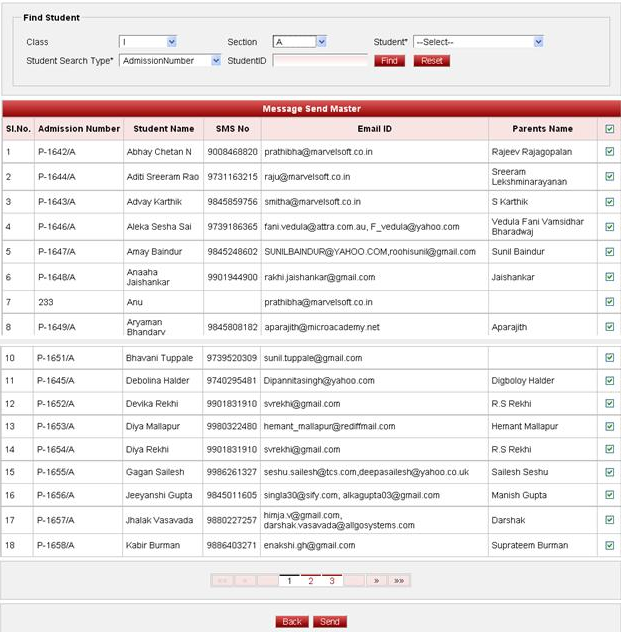Click the first page arrow
The height and width of the screenshot is (632, 621).
click(222, 580)
